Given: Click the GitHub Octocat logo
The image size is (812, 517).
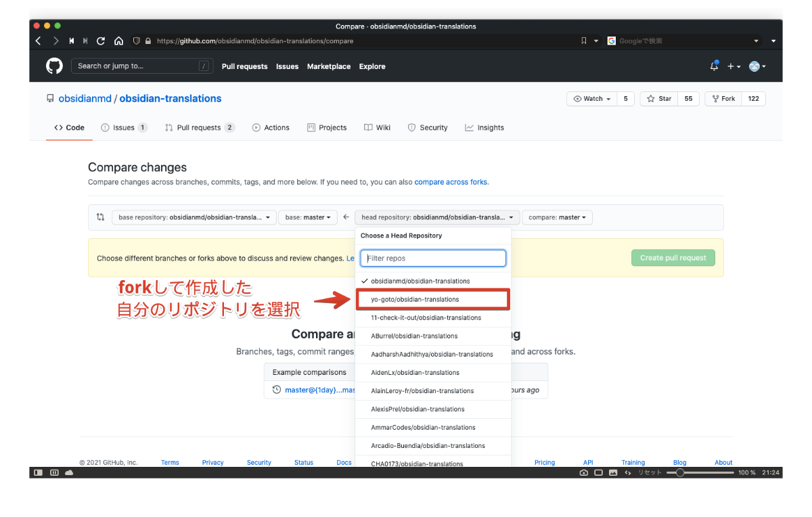Looking at the screenshot, I should (54, 66).
